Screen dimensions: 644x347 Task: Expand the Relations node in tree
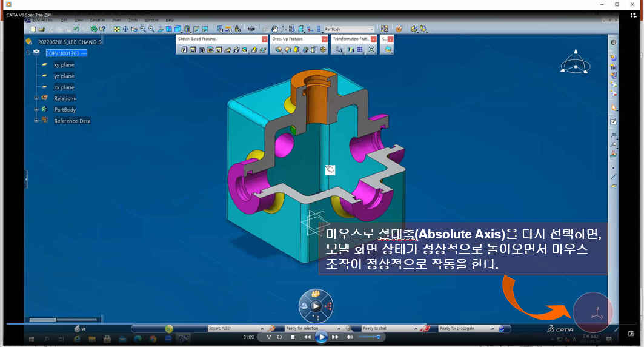(36, 98)
